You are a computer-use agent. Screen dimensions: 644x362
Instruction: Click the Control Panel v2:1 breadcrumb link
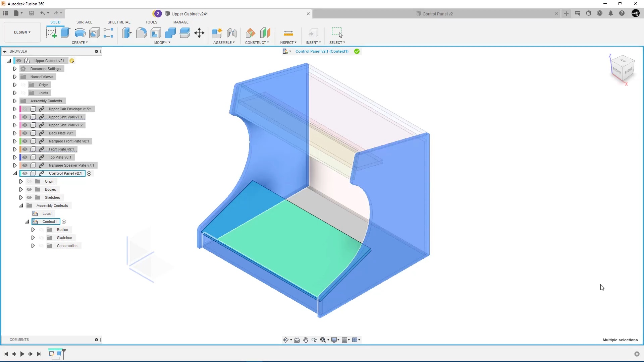point(321,51)
